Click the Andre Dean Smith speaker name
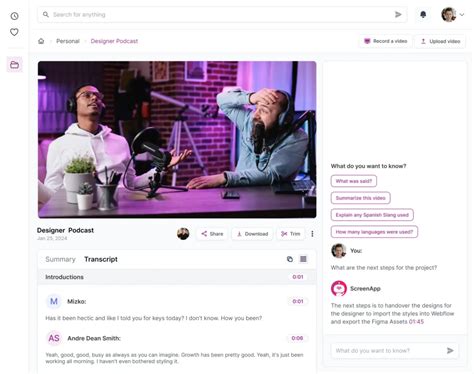This screenshot has width=474, height=374. pyautogui.click(x=94, y=338)
